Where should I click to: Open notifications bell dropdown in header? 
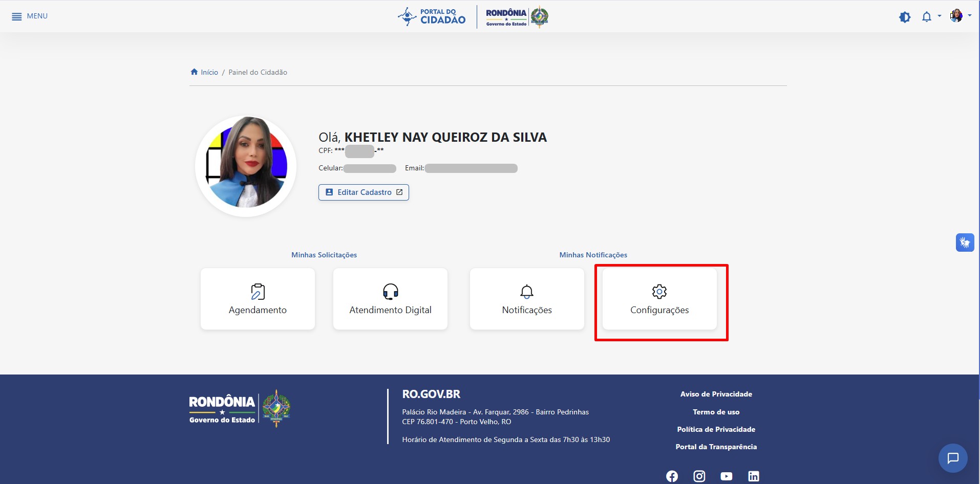[927, 17]
